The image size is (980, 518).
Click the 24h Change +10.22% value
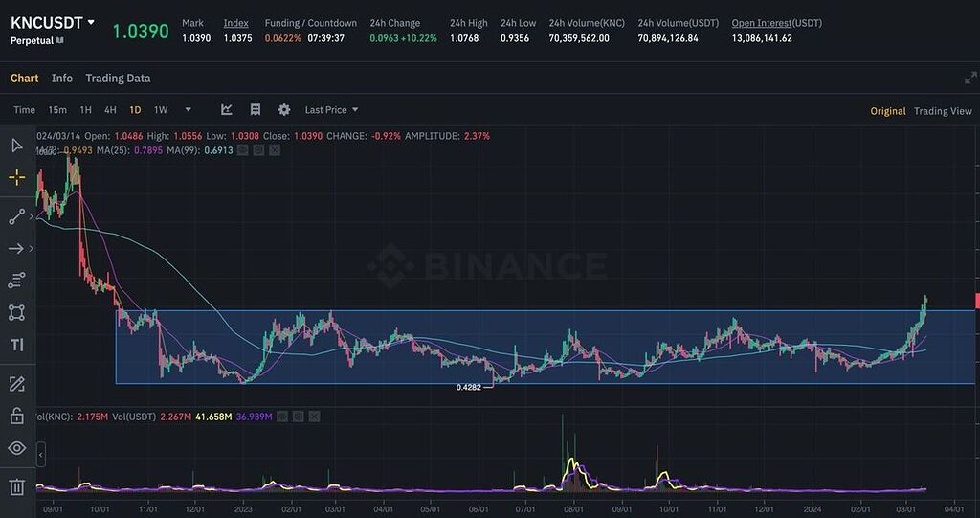[x=419, y=38]
